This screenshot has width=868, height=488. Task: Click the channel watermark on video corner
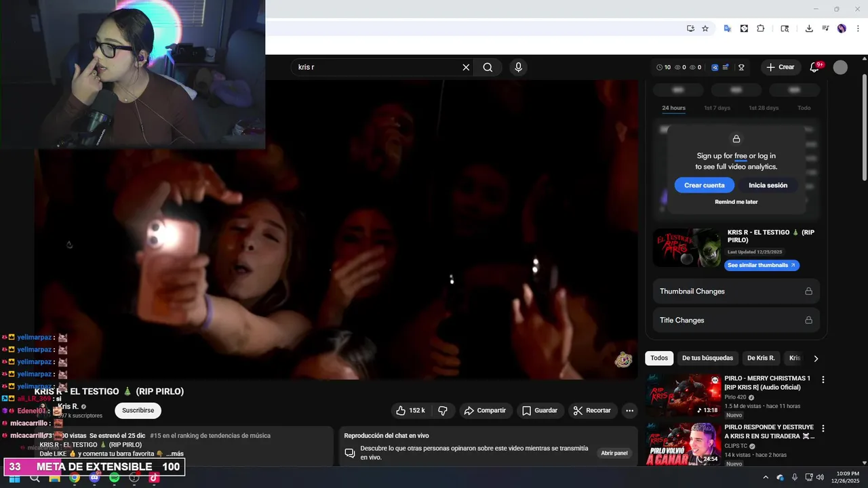coord(623,360)
